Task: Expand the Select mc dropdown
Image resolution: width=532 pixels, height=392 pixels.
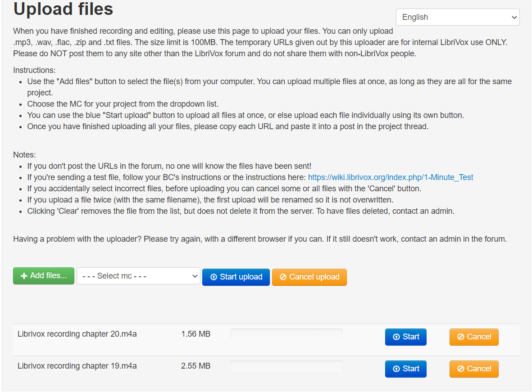Action: 138,276
